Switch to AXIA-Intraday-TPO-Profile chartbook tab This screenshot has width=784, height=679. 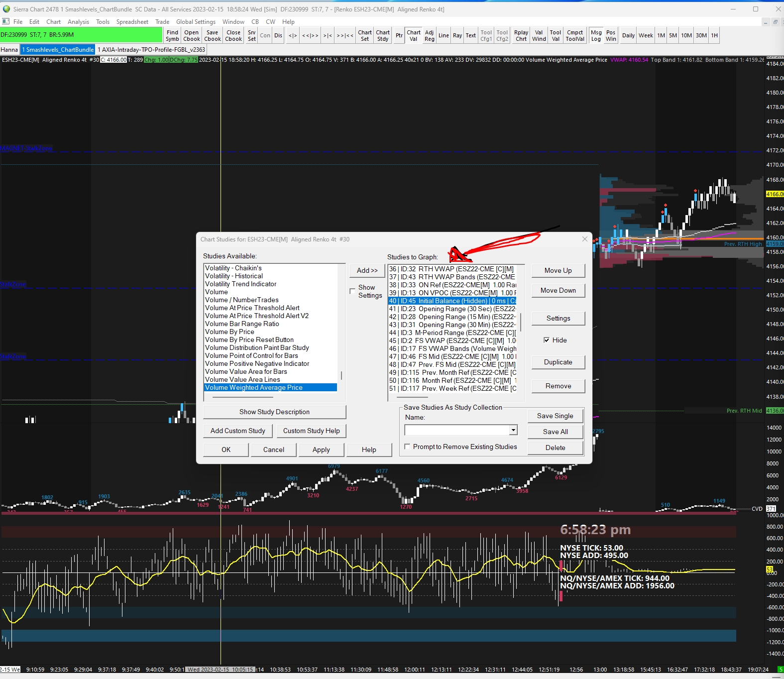point(151,50)
